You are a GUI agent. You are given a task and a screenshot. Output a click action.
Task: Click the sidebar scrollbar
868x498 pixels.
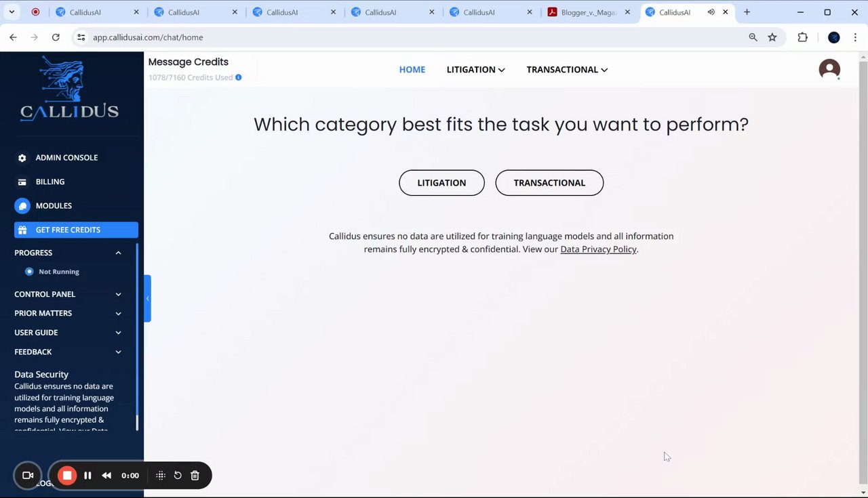click(136, 337)
